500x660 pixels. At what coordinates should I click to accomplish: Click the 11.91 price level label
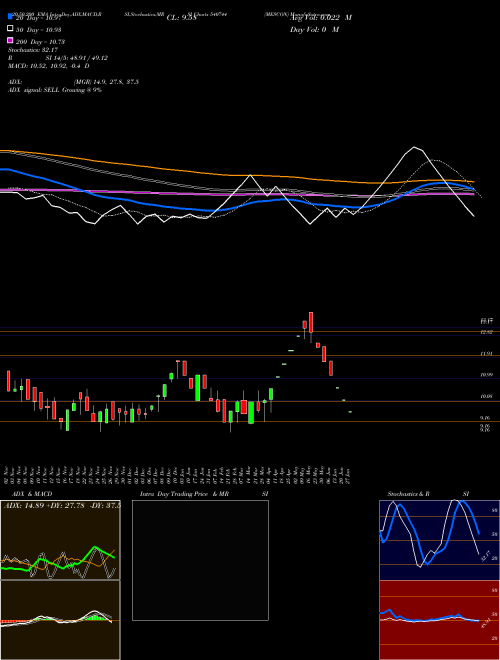click(x=486, y=354)
